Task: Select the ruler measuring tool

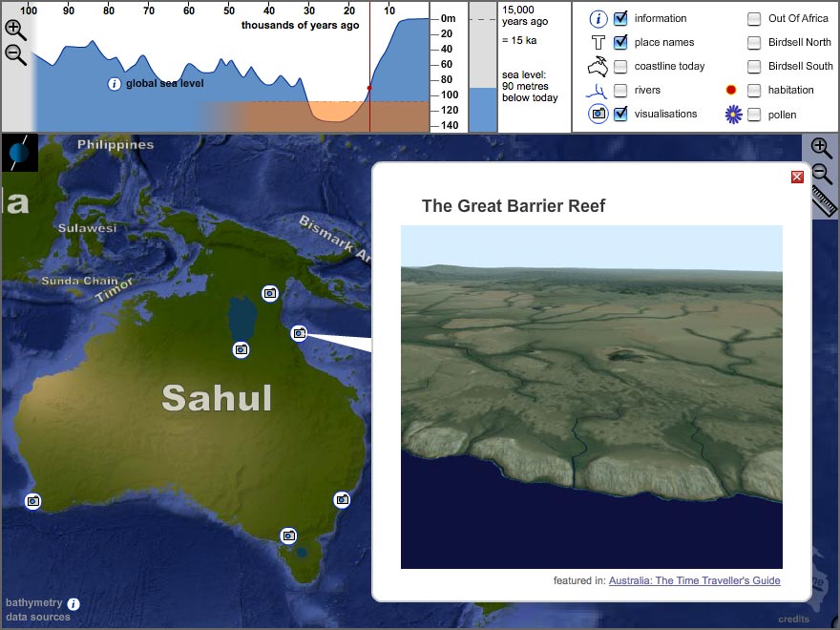Action: click(x=824, y=201)
